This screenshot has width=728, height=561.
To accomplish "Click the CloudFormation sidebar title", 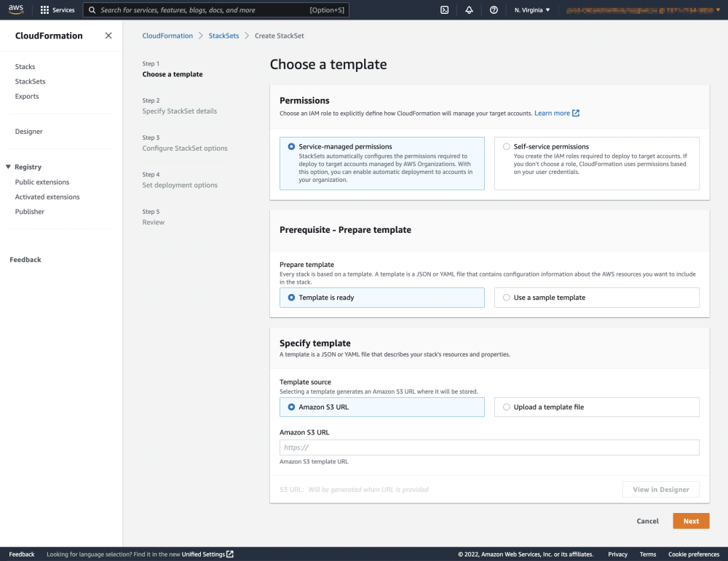I will tap(49, 36).
